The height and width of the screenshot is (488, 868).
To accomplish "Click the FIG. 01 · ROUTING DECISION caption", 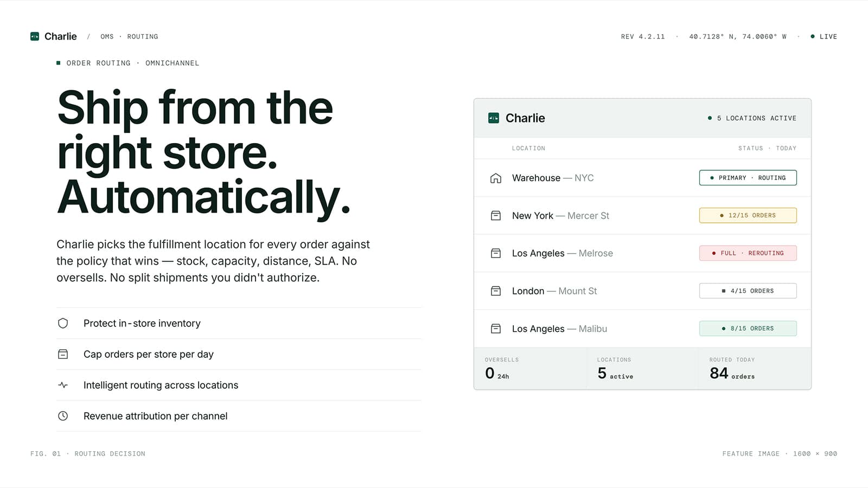I will [88, 453].
